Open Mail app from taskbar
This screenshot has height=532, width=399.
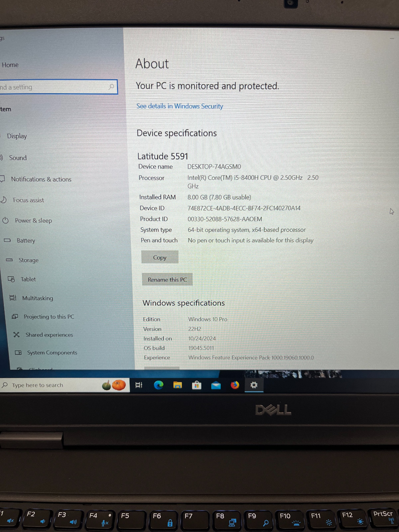point(216,385)
